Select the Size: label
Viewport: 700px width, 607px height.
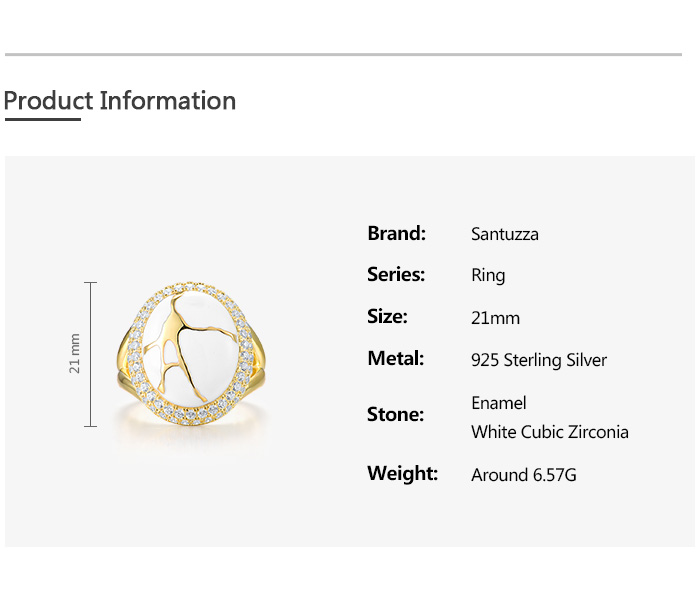(387, 316)
